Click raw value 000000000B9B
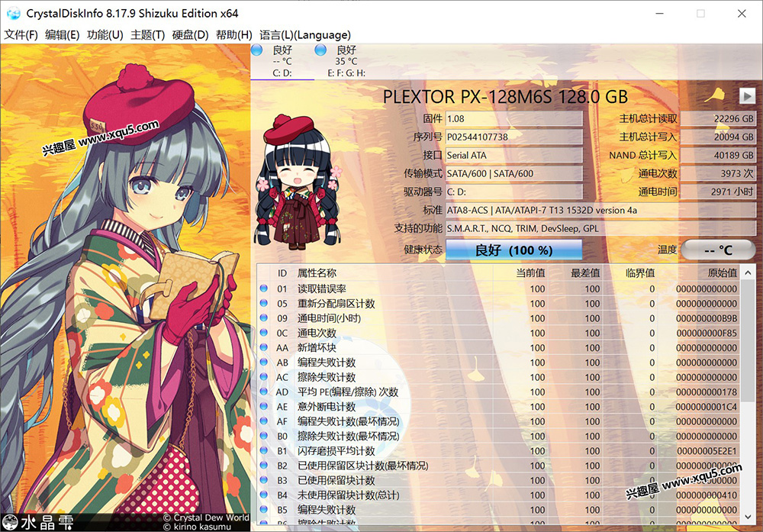763x532 pixels. pyautogui.click(x=707, y=318)
